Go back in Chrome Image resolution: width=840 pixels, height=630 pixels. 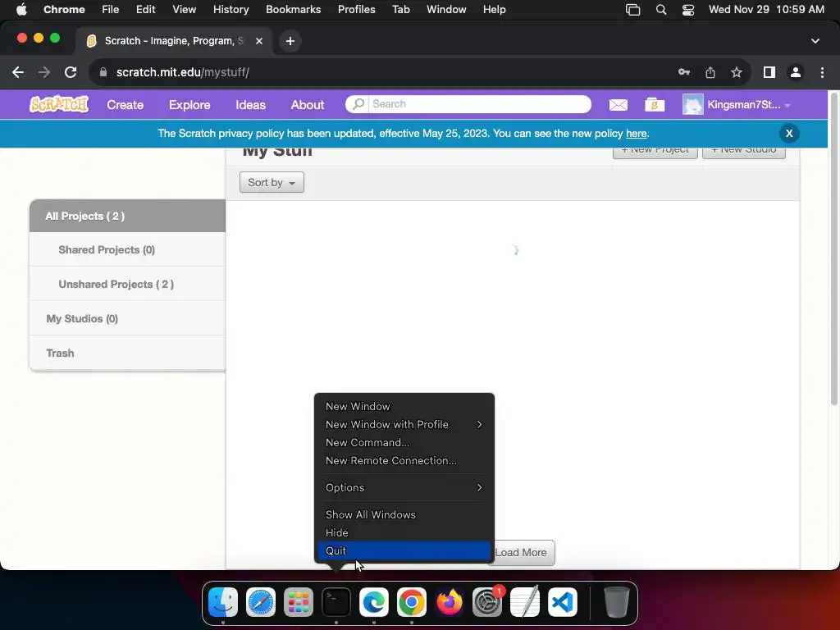[x=18, y=72]
